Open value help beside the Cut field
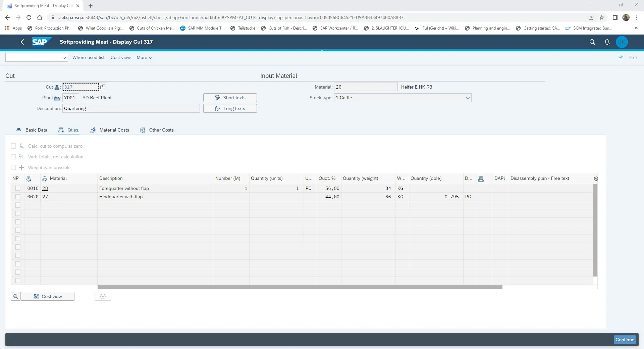 [x=103, y=87]
